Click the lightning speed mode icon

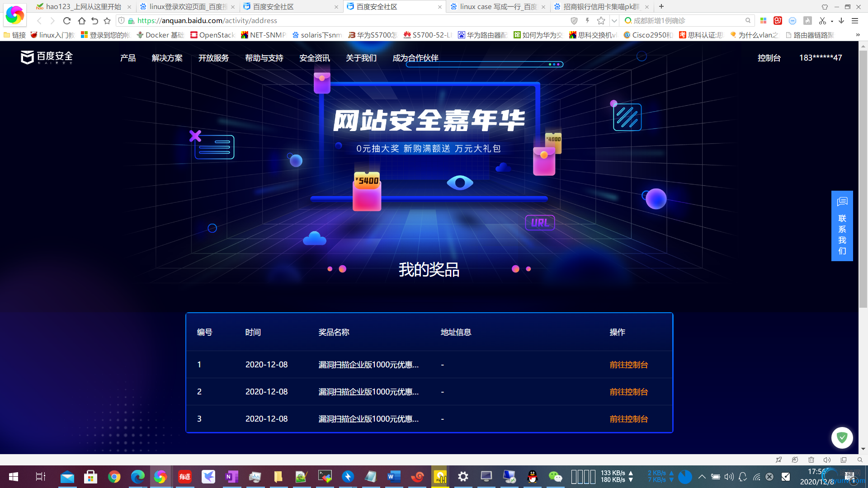pos(587,21)
